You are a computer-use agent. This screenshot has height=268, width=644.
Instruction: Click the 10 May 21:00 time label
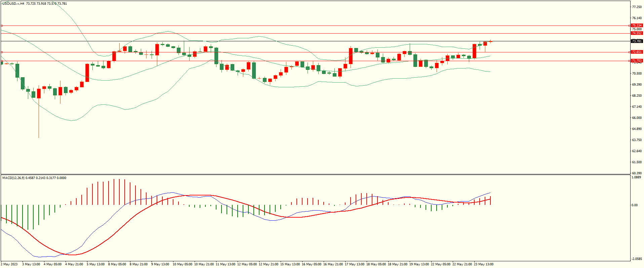coord(204,264)
